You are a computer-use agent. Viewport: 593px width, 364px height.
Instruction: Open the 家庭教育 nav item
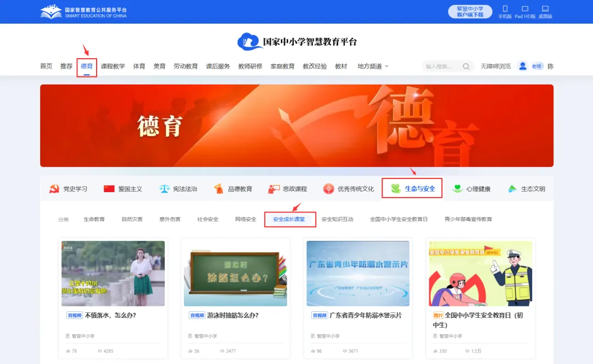pyautogui.click(x=282, y=66)
